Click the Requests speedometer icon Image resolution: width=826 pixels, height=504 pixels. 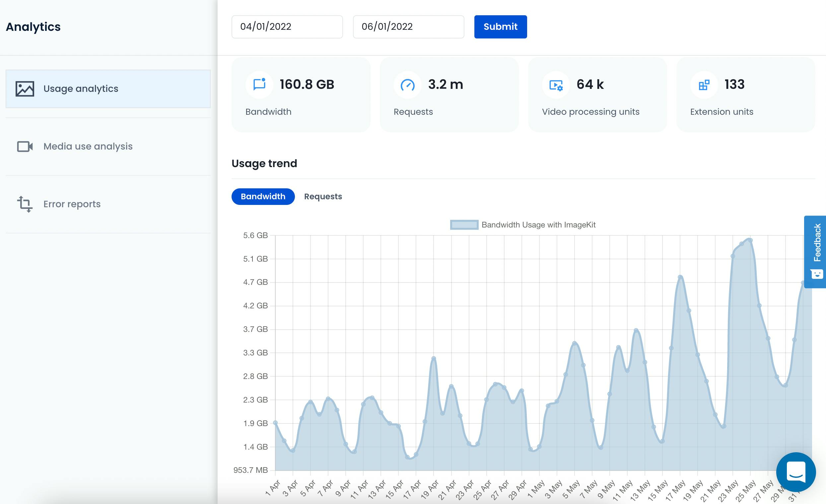pyautogui.click(x=407, y=85)
